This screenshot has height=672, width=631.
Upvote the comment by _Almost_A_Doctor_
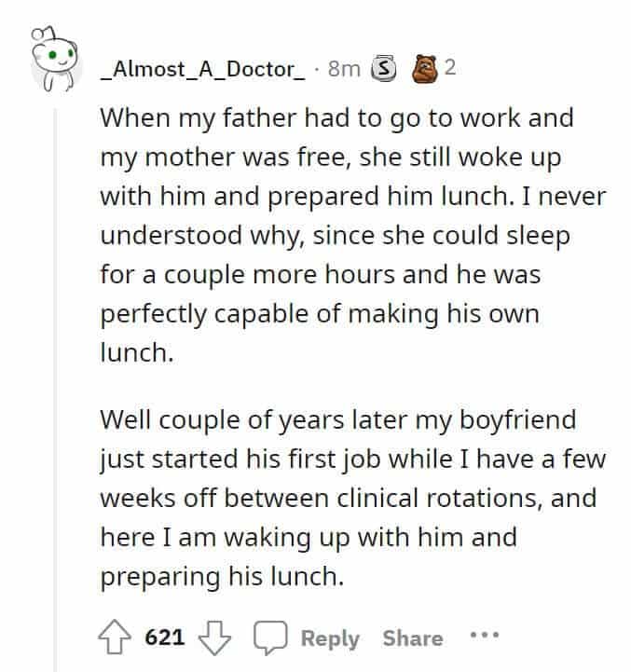115,638
